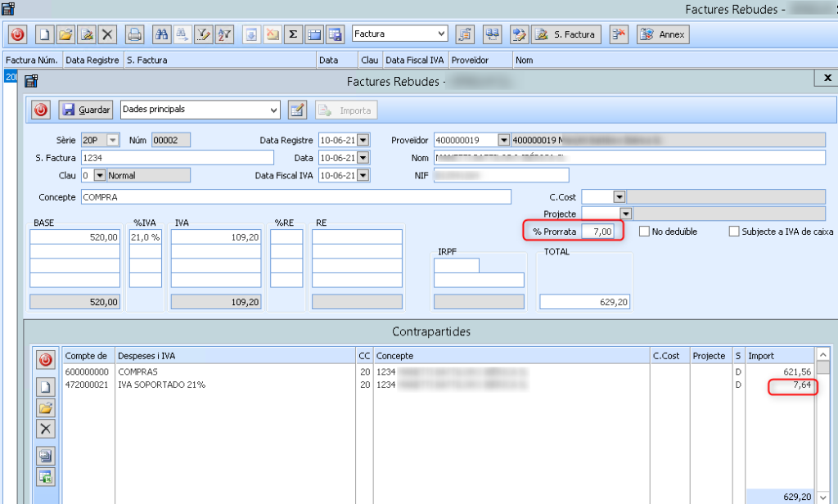
Task: Open the Data Registre date picker arrow
Action: (363, 140)
